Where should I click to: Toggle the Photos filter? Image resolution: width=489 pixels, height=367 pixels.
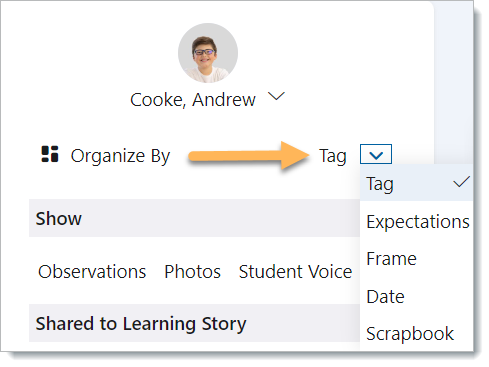(192, 272)
